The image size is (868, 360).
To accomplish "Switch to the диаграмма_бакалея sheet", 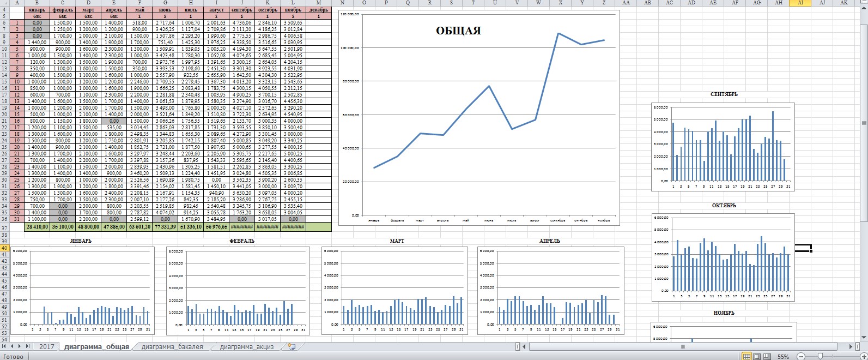I will (x=172, y=346).
